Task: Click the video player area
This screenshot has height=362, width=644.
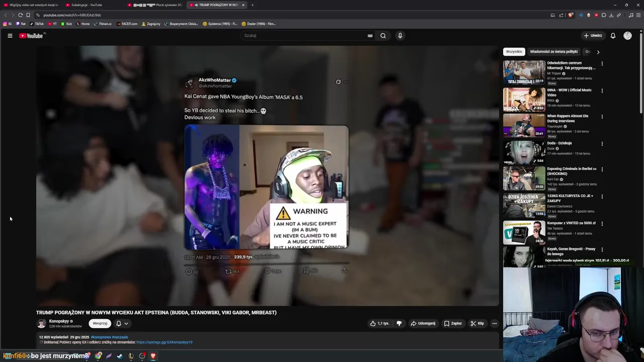Action: 267,175
